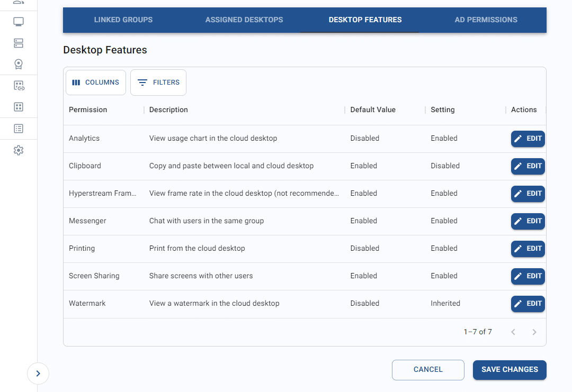Select the server pools icon in sidebar
This screenshot has width=572, height=392.
19,43
